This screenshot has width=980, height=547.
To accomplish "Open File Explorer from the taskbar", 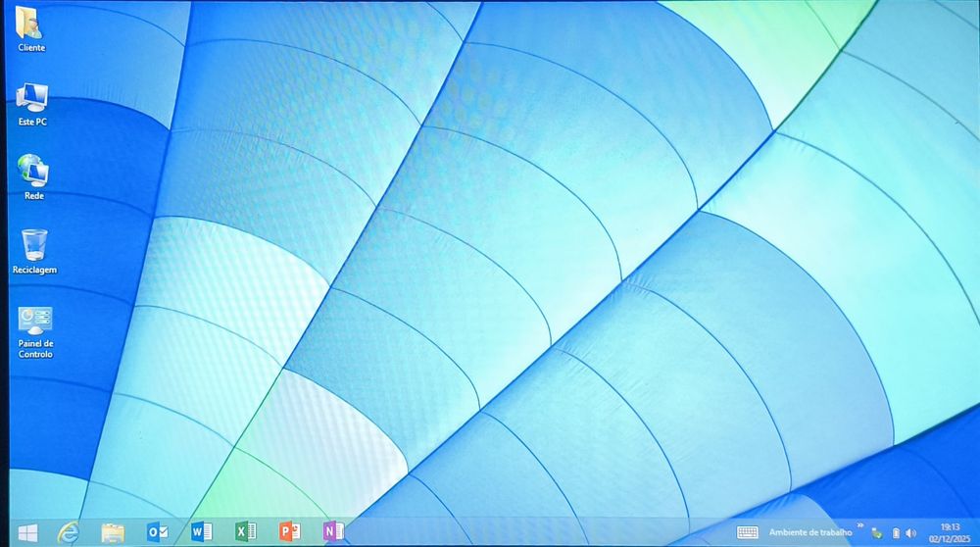I will point(113,532).
